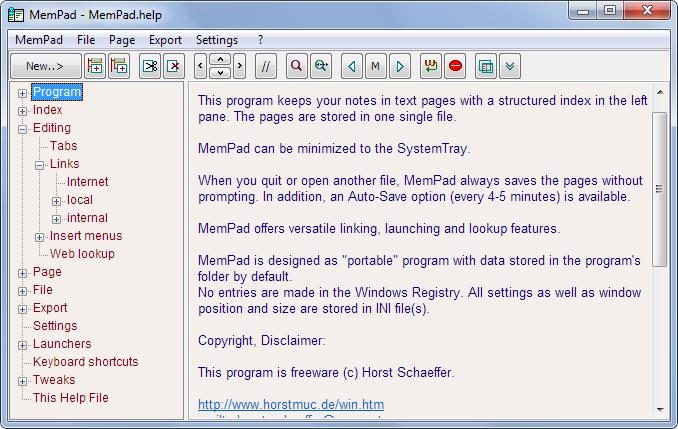Select the Keyboard shortcuts page

click(x=86, y=362)
